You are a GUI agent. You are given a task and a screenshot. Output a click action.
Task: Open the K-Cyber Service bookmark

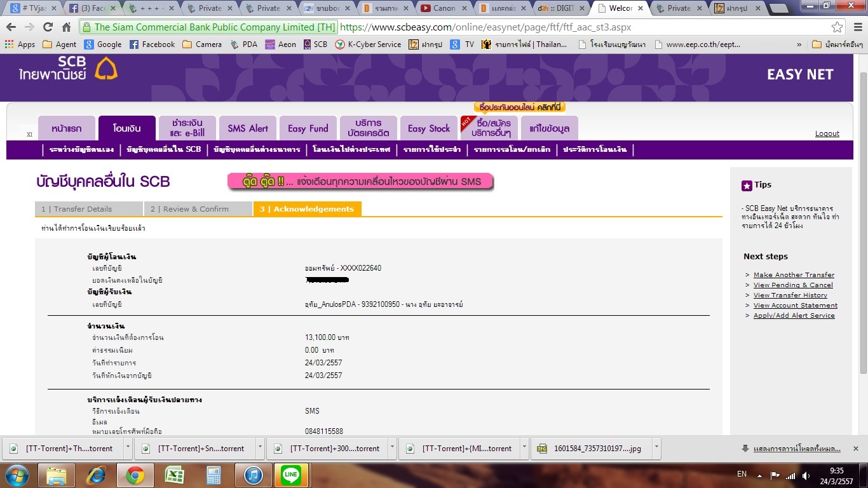(369, 44)
